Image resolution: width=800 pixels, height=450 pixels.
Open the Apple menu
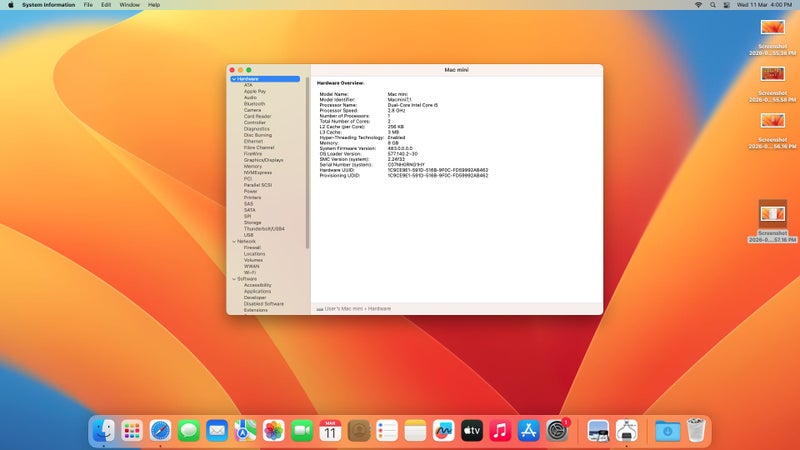(10, 5)
